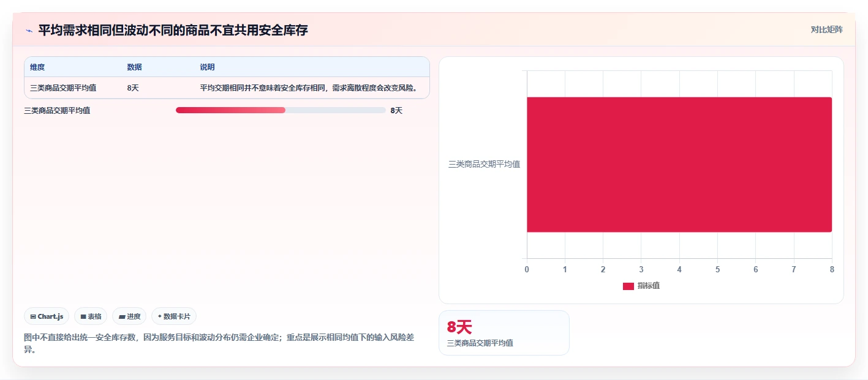This screenshot has height=380, width=868.
Task: Toggle the 指标值 legend swatch
Action: pyautogui.click(x=628, y=286)
